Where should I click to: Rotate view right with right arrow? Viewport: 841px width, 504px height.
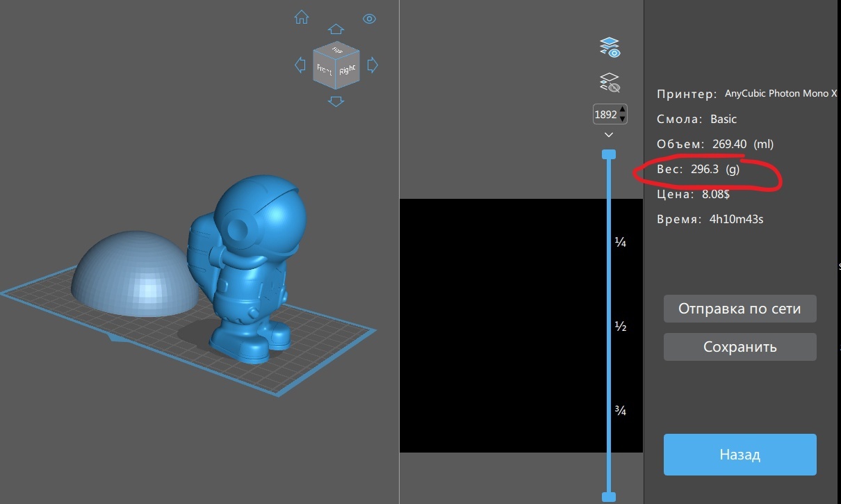click(x=372, y=65)
